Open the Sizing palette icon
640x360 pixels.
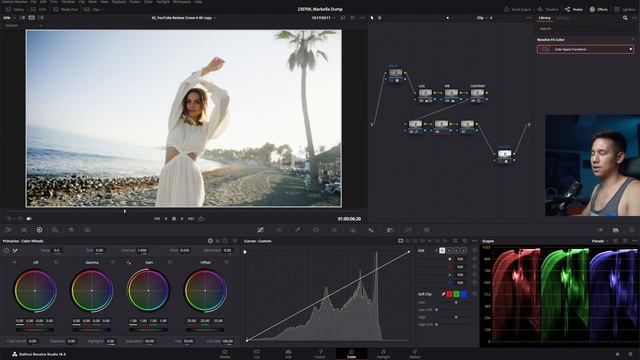(x=408, y=230)
